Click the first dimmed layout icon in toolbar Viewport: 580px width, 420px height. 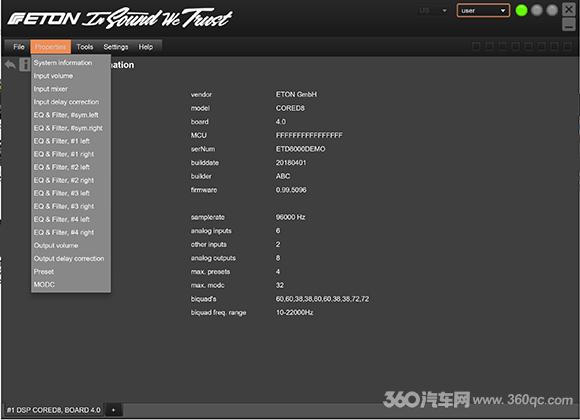pyautogui.click(x=476, y=46)
